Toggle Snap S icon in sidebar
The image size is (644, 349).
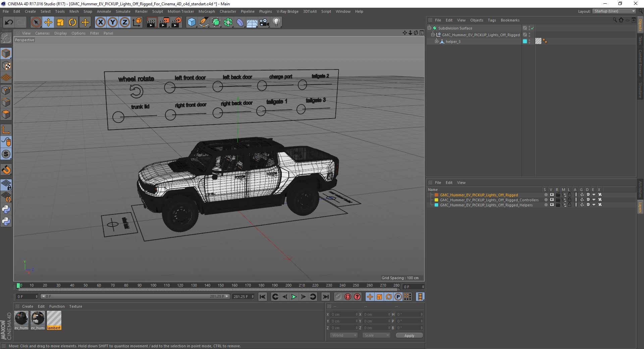point(6,154)
